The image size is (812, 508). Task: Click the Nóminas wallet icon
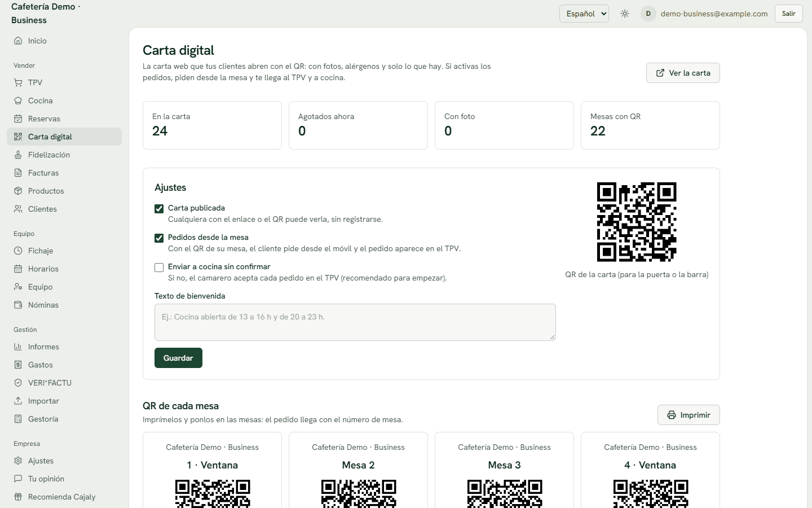[x=18, y=305]
